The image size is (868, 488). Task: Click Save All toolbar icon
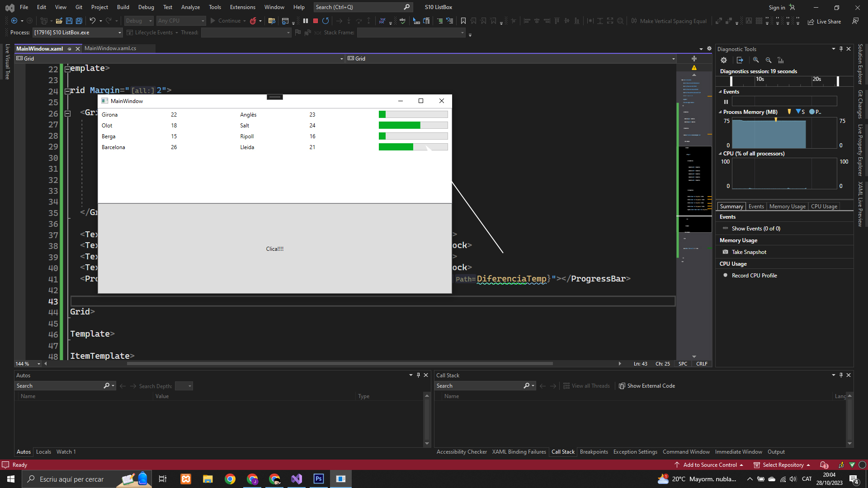coord(79,21)
